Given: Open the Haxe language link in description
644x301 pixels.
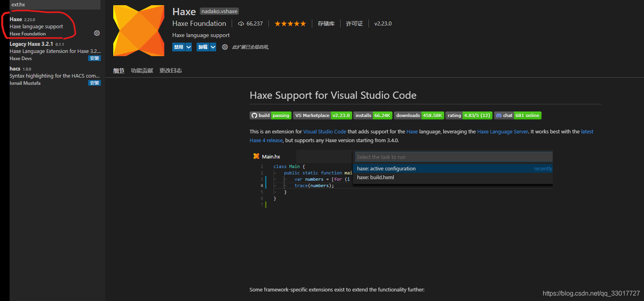Looking at the screenshot, I should 412,132.
